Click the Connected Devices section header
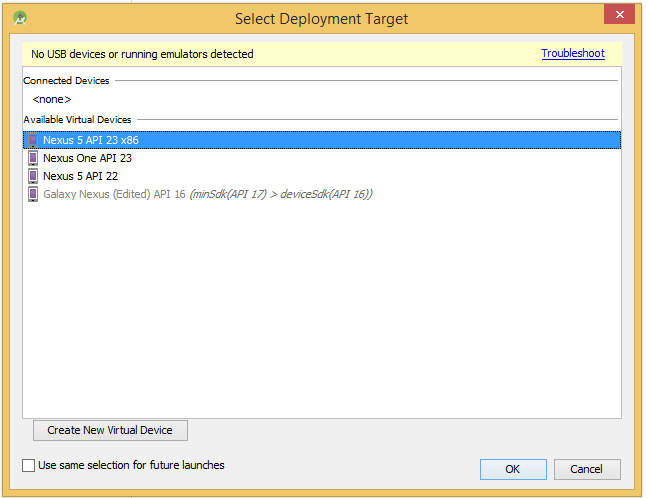Image resolution: width=649 pixels, height=498 pixels. 66,81
